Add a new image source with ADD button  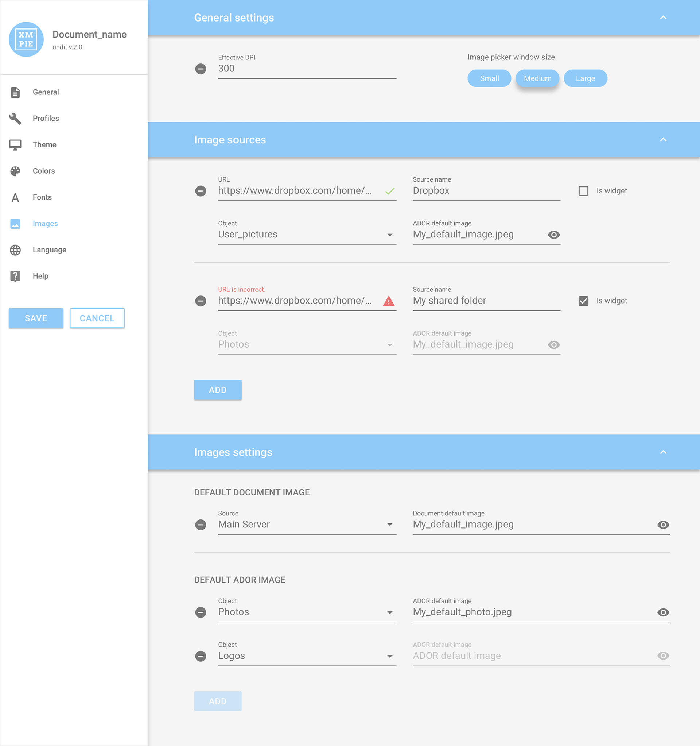pos(218,390)
